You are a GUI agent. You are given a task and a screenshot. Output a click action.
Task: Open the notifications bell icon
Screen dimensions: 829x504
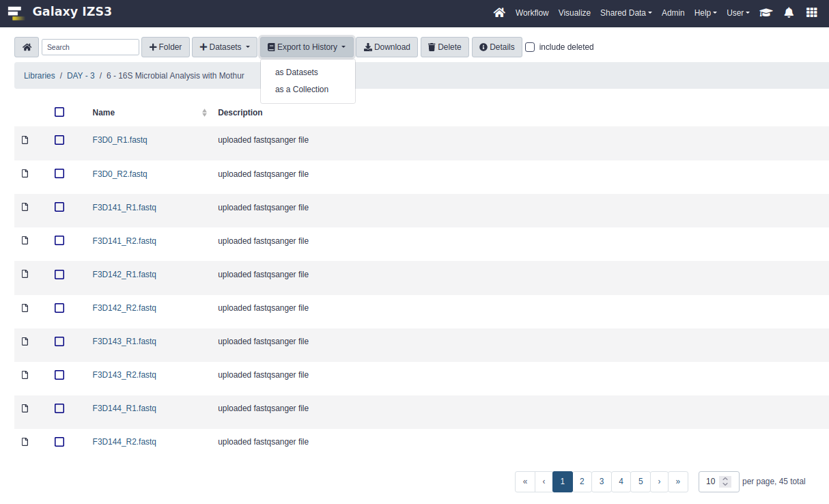click(x=789, y=13)
